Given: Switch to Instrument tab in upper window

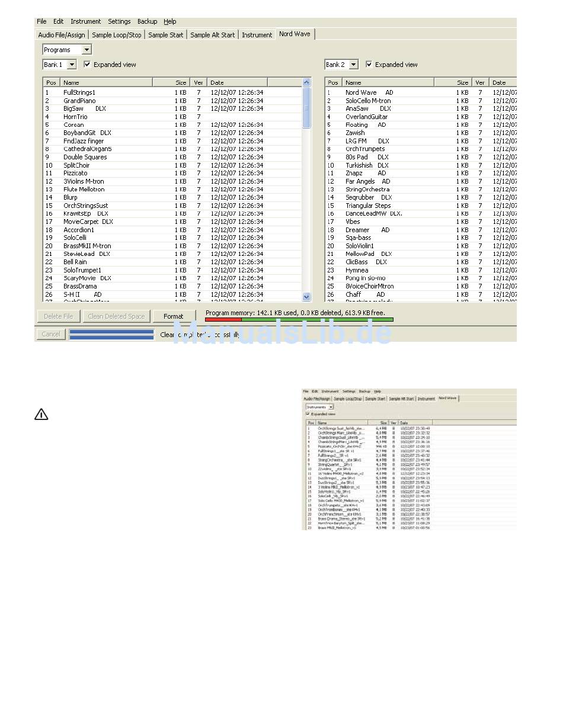Looking at the screenshot, I should pos(257,35).
